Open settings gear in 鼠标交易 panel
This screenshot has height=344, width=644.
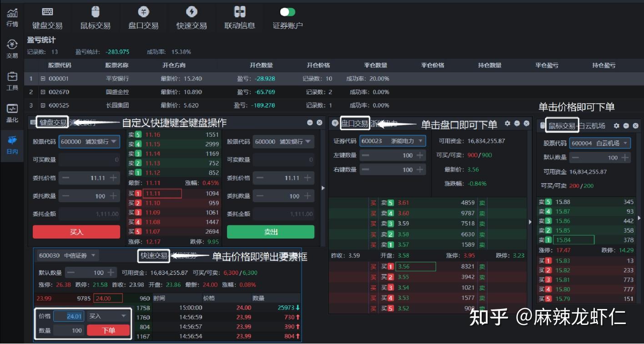point(616,126)
